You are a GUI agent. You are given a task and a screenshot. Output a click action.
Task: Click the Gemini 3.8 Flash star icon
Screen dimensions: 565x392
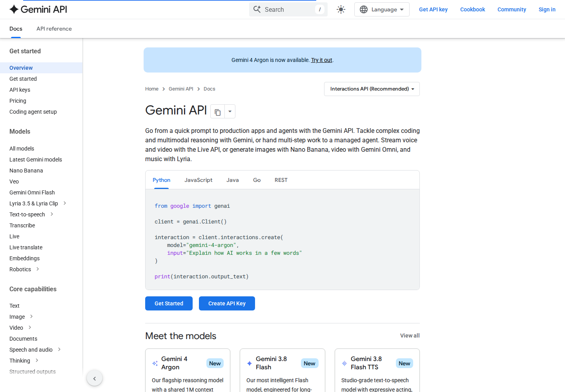(x=250, y=363)
